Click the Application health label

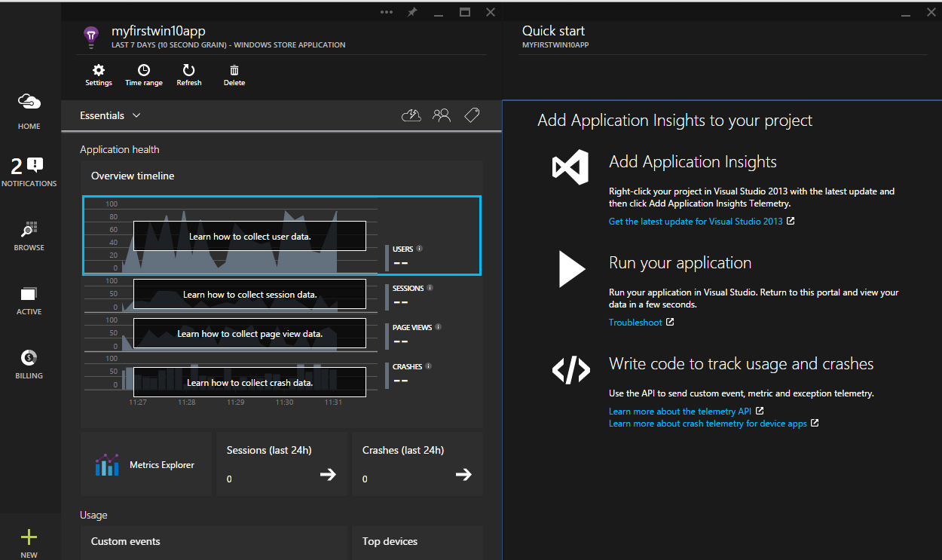[x=120, y=149]
